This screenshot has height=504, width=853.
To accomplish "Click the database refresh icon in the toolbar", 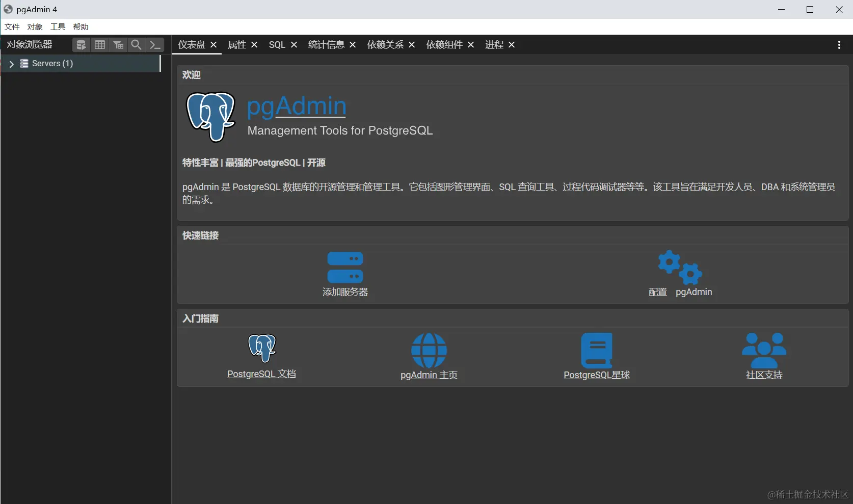I will [x=81, y=45].
